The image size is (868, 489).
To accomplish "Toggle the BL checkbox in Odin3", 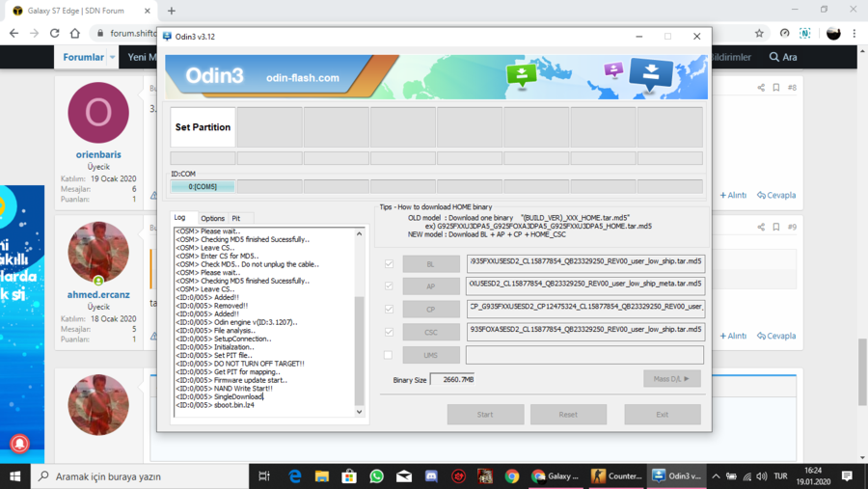I will click(390, 263).
